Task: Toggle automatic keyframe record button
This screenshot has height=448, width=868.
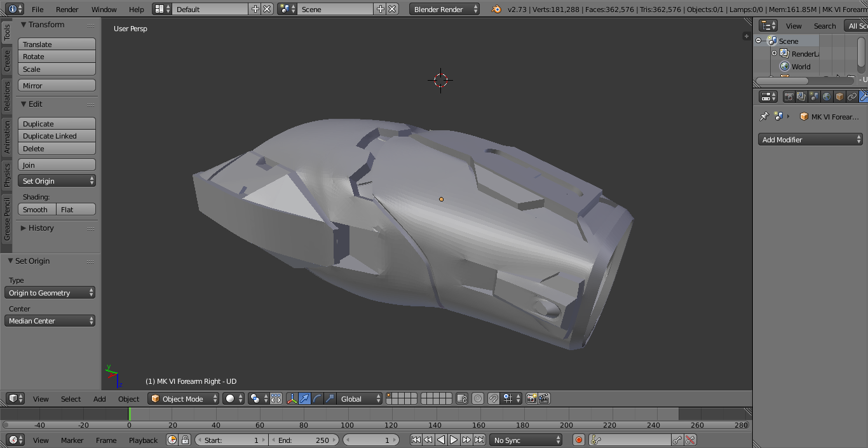Action: [x=579, y=440]
